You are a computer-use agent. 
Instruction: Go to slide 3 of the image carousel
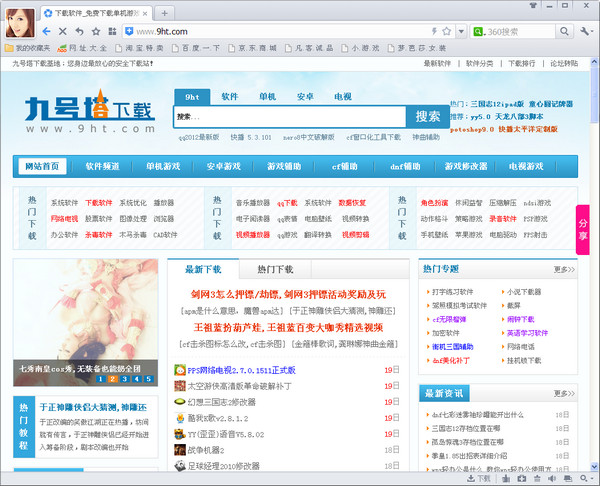124,379
